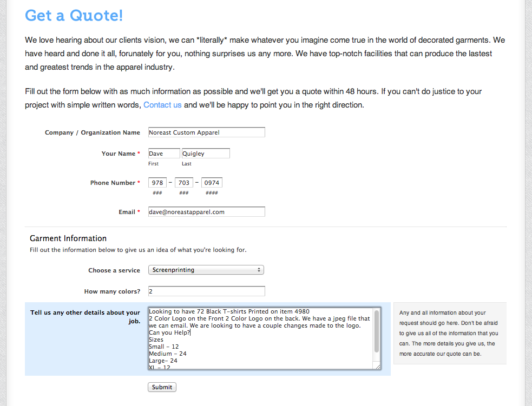Click the How many colors? label
Image resolution: width=532 pixels, height=406 pixels.
pos(112,291)
